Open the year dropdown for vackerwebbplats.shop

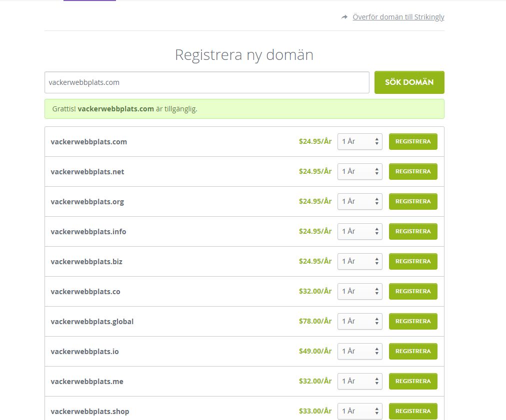click(x=360, y=412)
